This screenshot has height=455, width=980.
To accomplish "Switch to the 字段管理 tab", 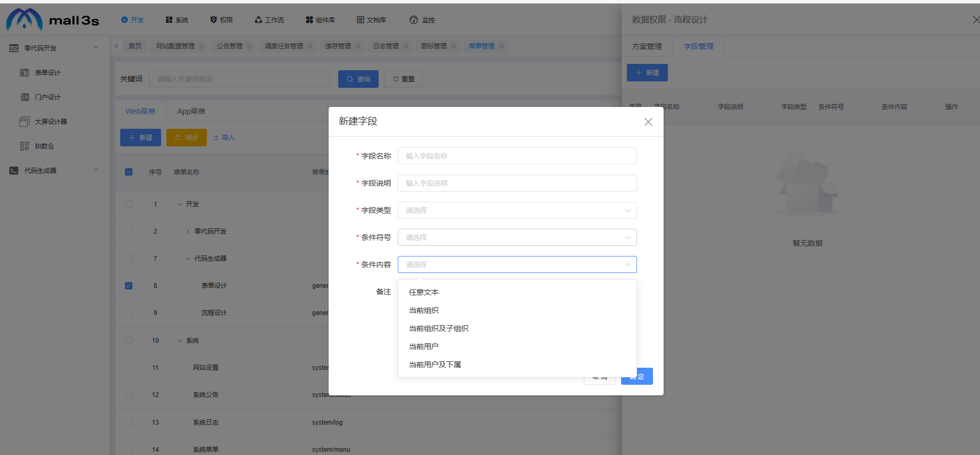I will pos(699,46).
